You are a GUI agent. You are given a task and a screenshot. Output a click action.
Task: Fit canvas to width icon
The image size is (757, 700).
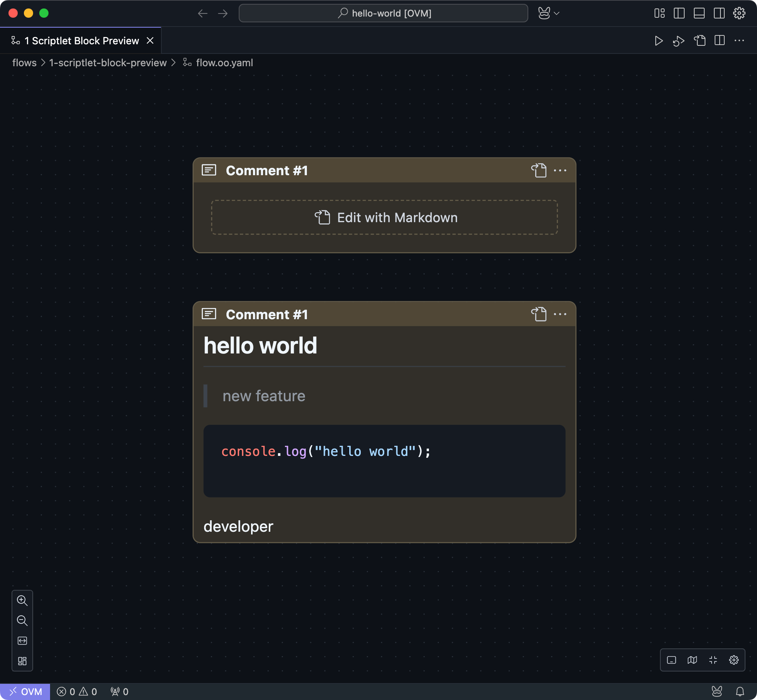pos(22,641)
